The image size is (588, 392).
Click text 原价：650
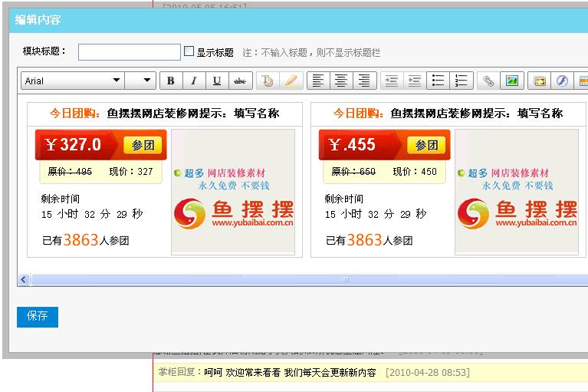353,171
